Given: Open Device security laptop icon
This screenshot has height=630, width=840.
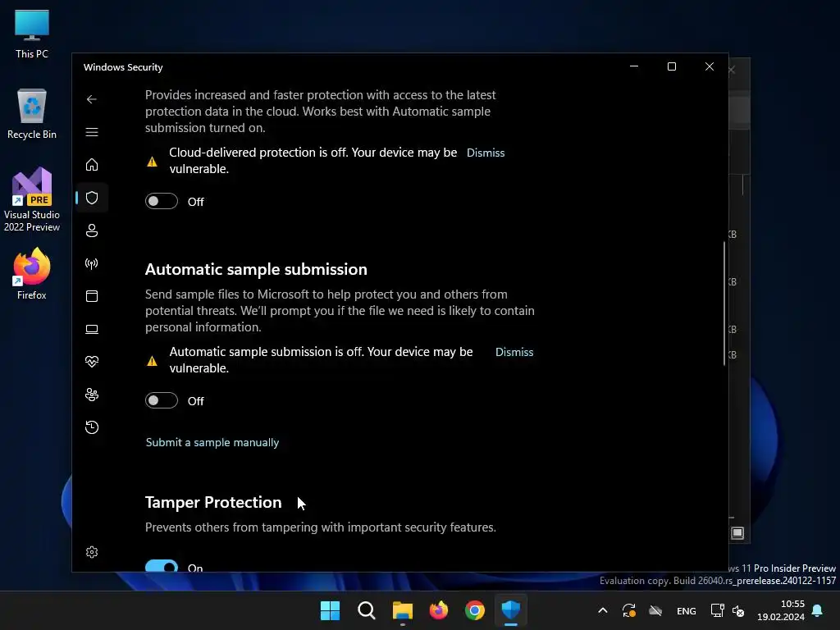Looking at the screenshot, I should click(92, 329).
